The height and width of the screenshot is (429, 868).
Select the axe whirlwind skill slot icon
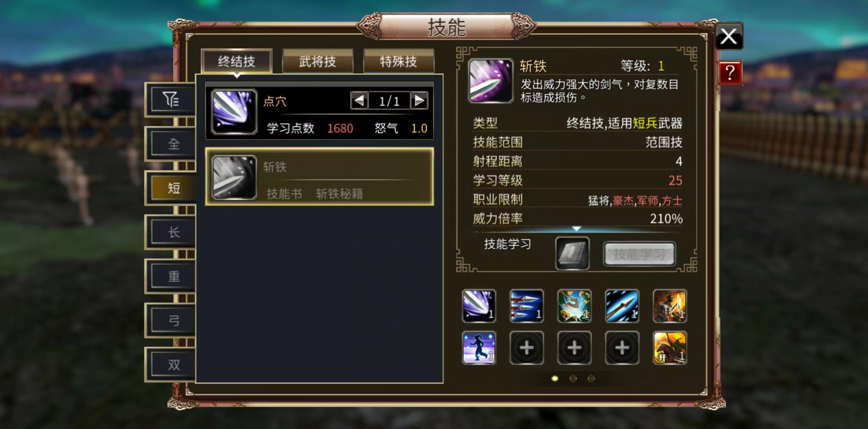click(574, 306)
